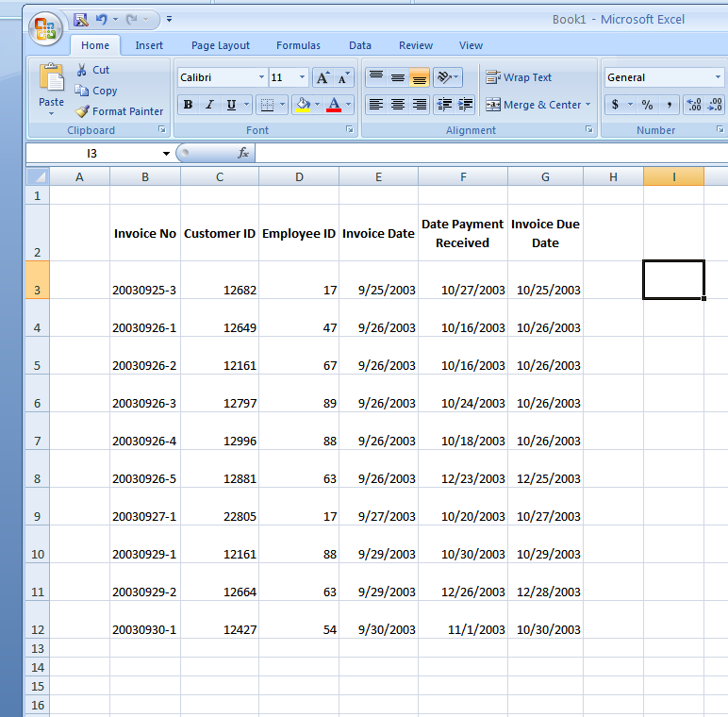
Task: Undo the last action
Action: (102, 20)
